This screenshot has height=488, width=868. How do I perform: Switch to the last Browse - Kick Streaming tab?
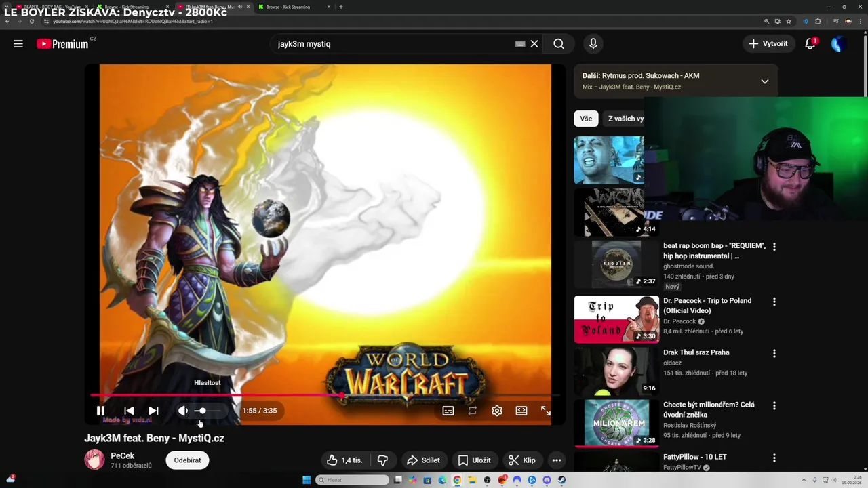tap(293, 7)
